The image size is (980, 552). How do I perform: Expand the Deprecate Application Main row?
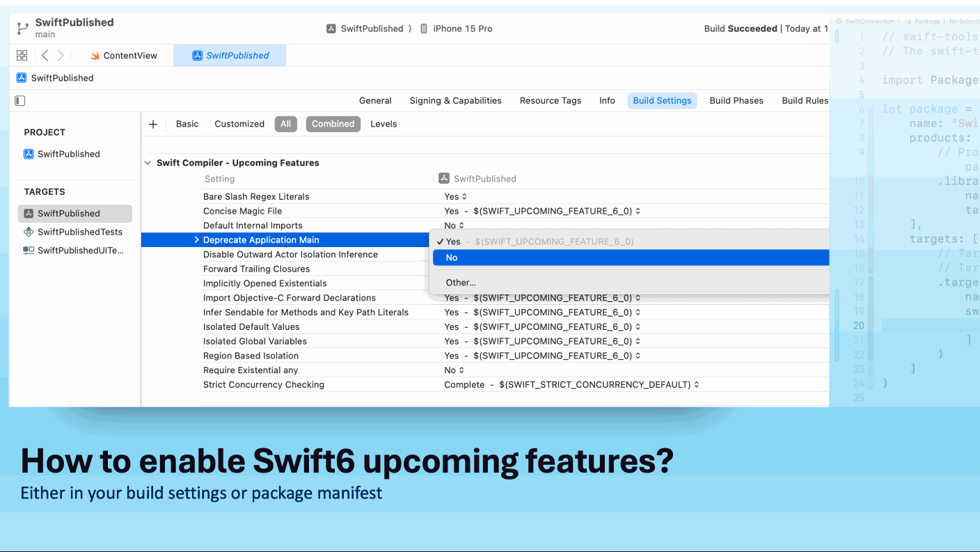(x=197, y=240)
